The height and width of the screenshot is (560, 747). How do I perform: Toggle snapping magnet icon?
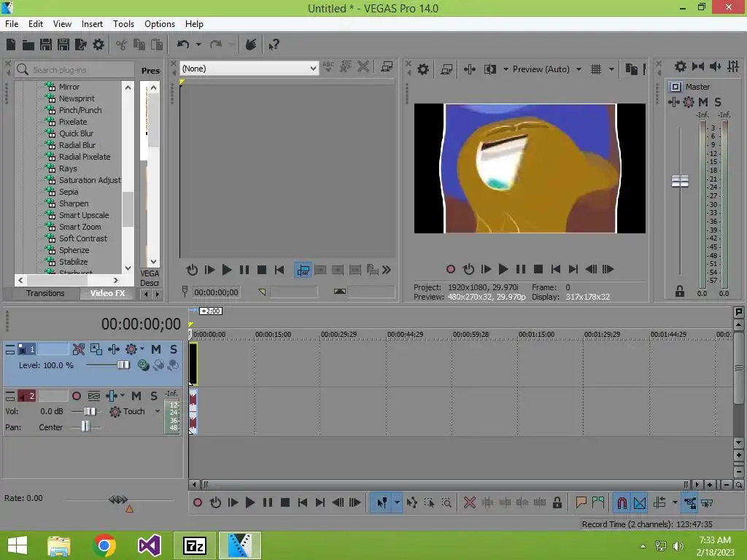click(x=622, y=503)
